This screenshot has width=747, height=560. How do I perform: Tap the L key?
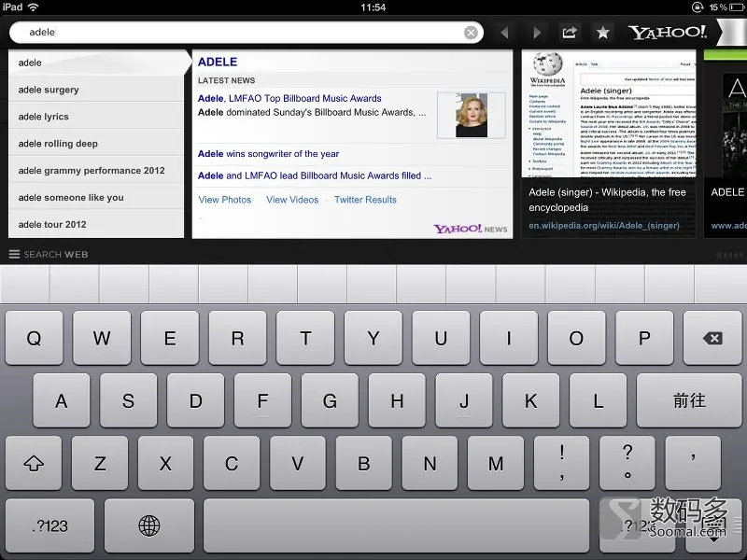(x=598, y=400)
